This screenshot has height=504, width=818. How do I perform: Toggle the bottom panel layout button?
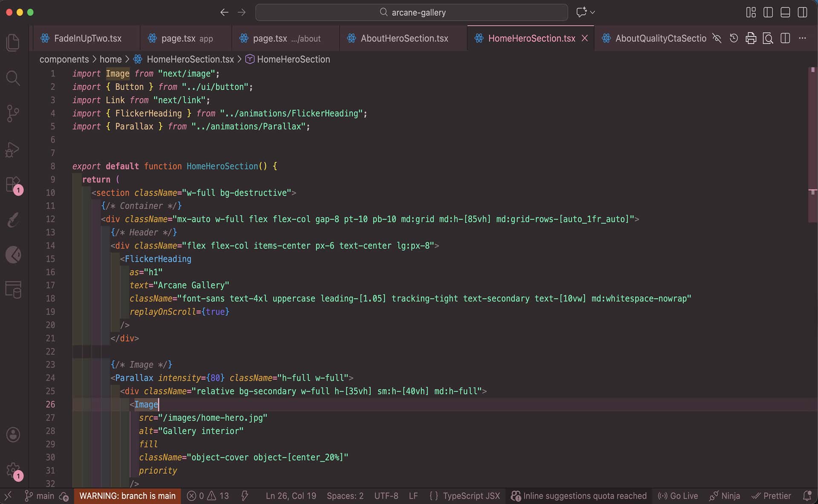(x=785, y=12)
